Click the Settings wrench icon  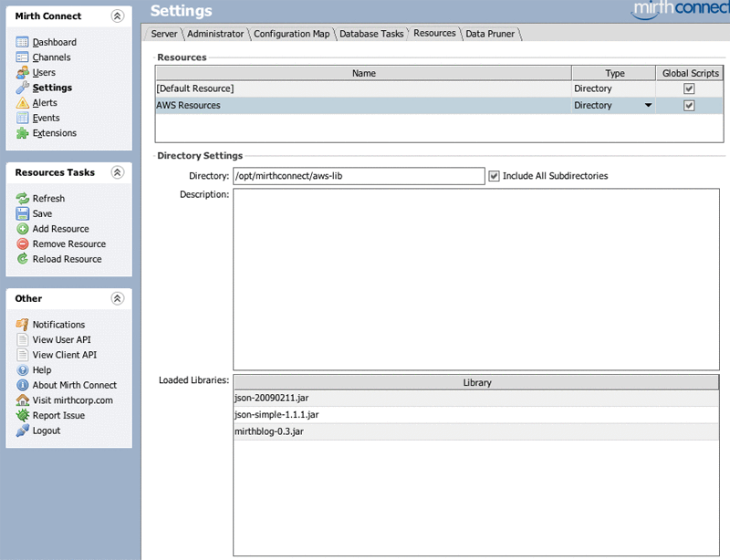pos(22,88)
